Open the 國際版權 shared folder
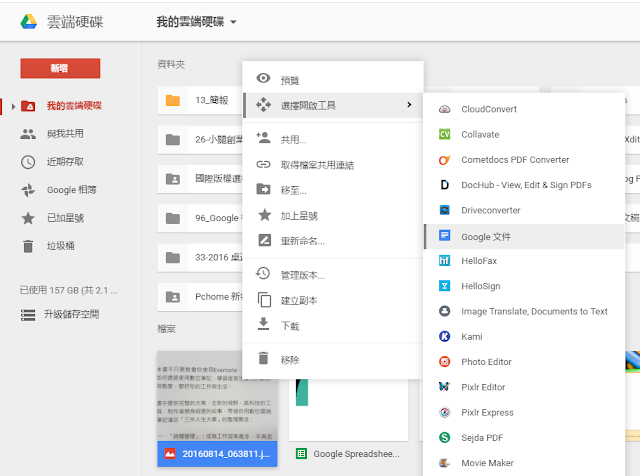The image size is (640, 476). pyautogui.click(x=200, y=179)
